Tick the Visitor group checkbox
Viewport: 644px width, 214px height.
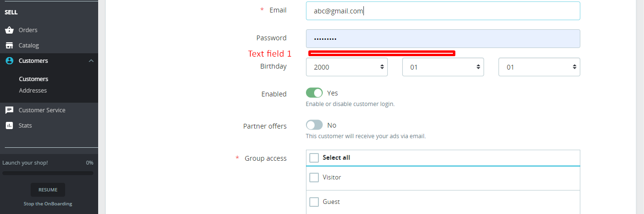pos(314,178)
